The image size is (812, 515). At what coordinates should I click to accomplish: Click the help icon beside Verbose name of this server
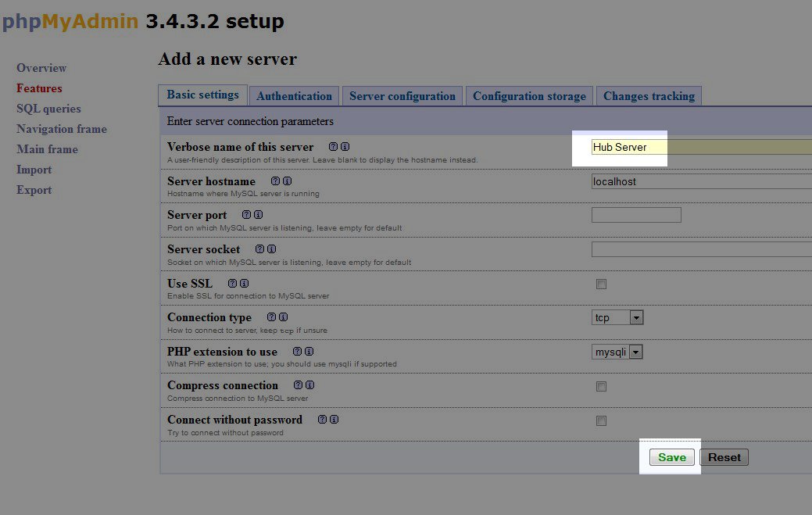[333, 147]
